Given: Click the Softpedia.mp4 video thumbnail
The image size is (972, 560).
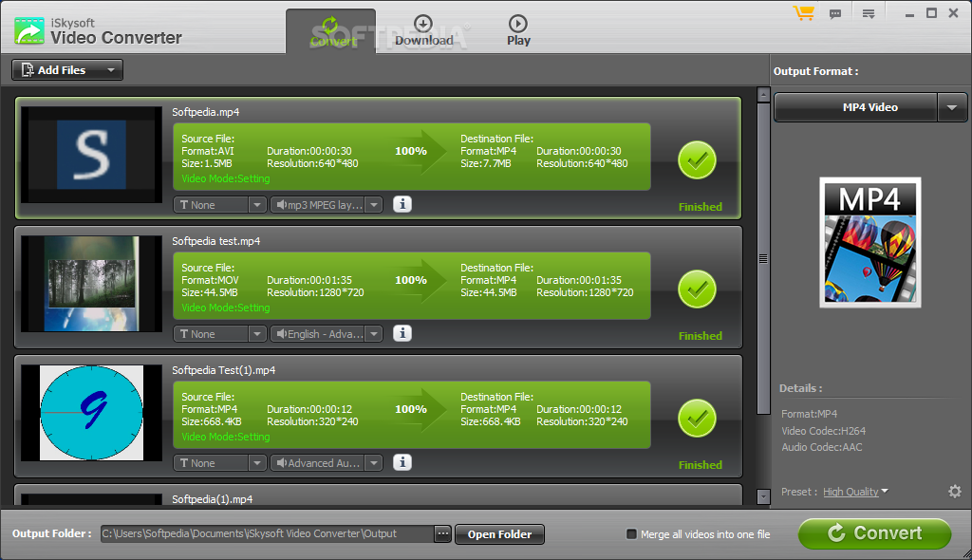Looking at the screenshot, I should coord(92,155).
